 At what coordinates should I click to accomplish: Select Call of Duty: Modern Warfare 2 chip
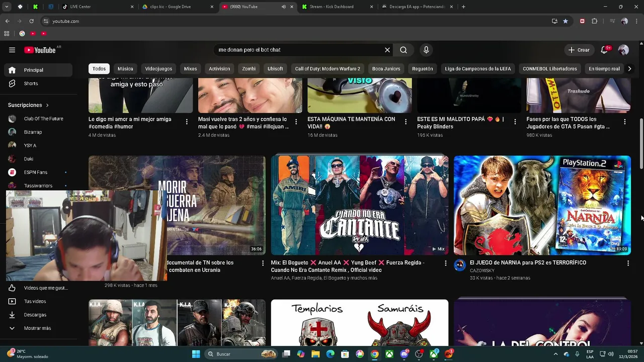pos(328,69)
